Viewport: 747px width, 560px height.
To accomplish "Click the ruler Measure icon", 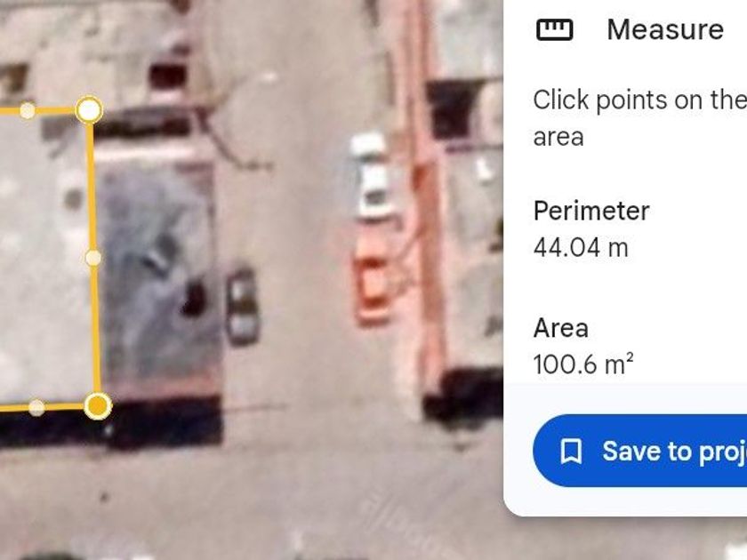I will (x=555, y=29).
